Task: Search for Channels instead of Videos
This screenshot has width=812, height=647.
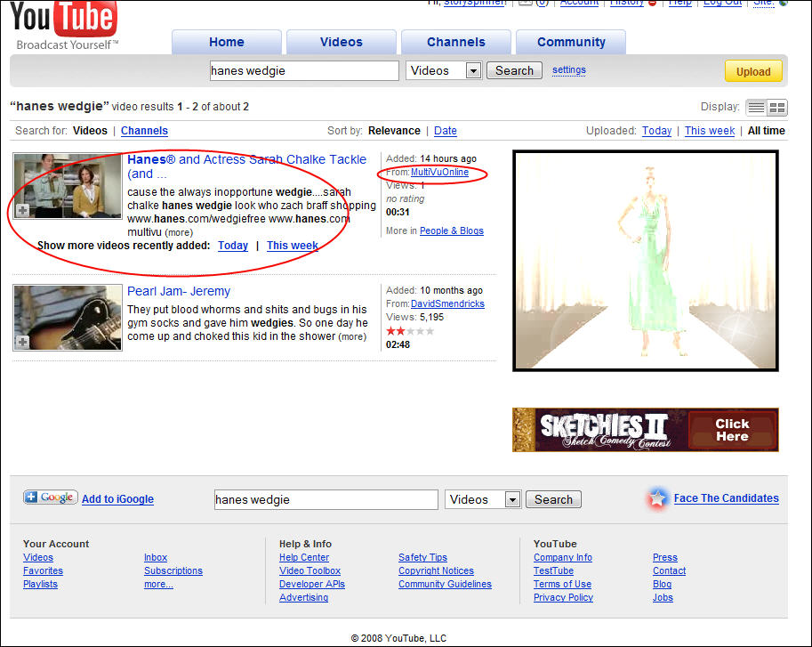Action: pyautogui.click(x=144, y=131)
